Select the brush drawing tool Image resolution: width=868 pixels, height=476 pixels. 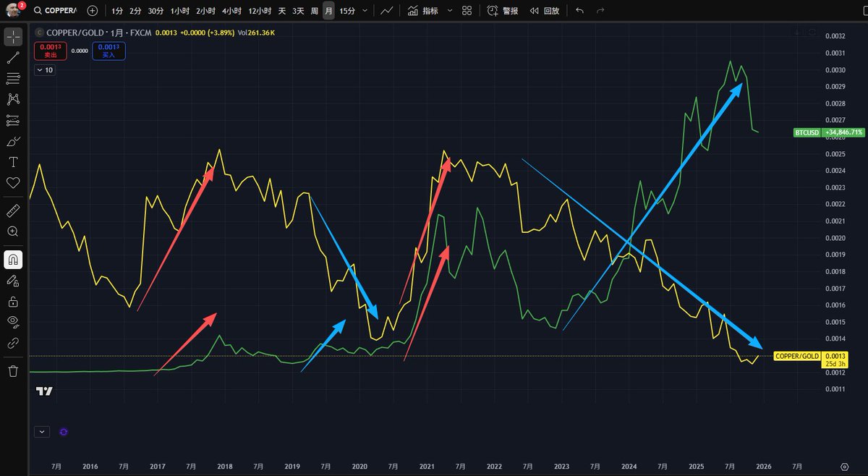[x=13, y=141]
